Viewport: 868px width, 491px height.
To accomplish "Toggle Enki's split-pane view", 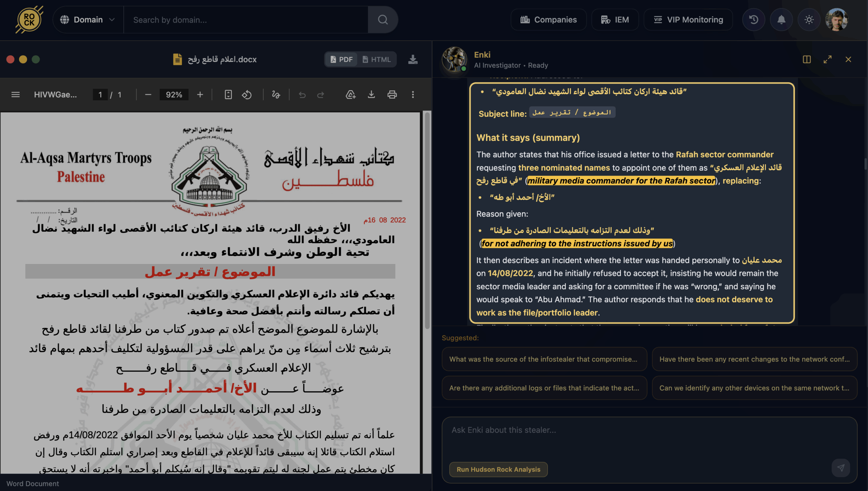I will coord(807,59).
